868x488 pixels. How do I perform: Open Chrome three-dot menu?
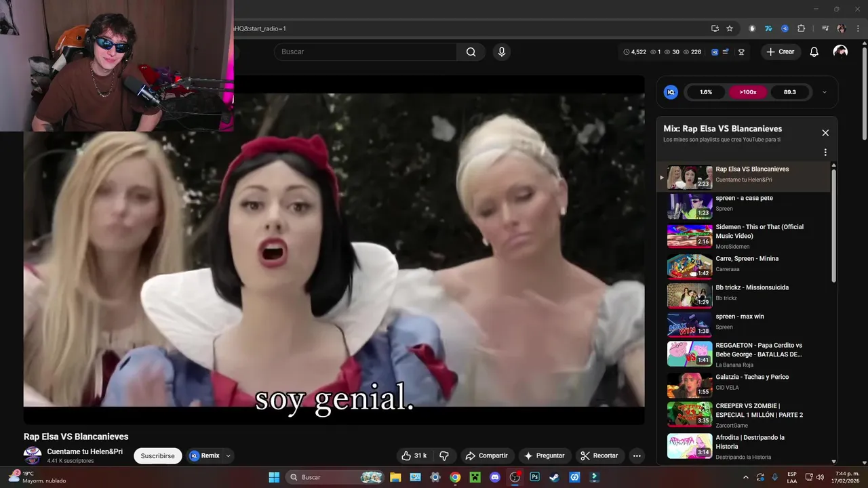(858, 28)
